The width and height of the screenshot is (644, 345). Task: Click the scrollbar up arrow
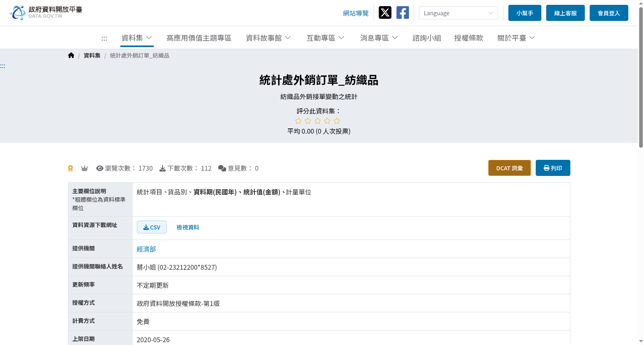coord(641,3)
